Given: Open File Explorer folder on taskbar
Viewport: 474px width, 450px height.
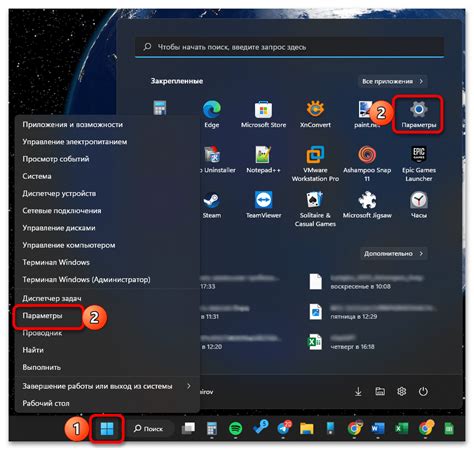Looking at the screenshot, I should coord(306,429).
